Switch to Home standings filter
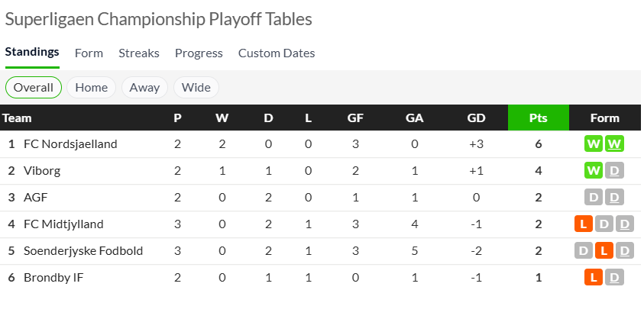 click(92, 87)
